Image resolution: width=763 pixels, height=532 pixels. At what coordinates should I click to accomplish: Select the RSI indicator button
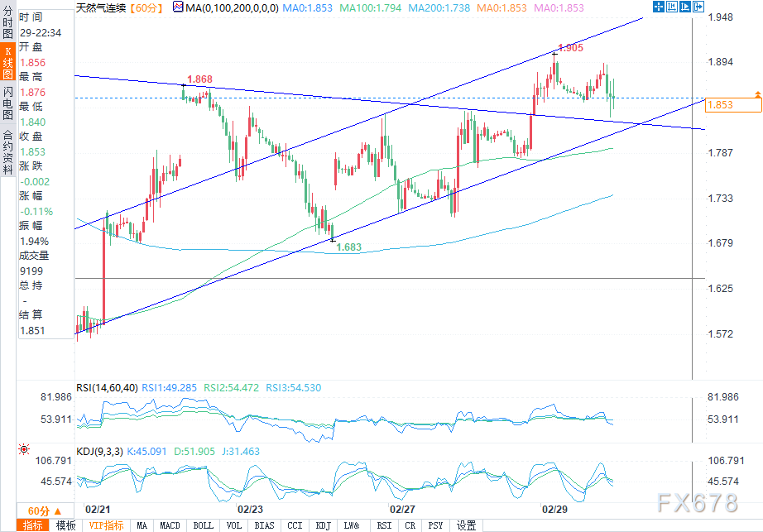coord(384,525)
